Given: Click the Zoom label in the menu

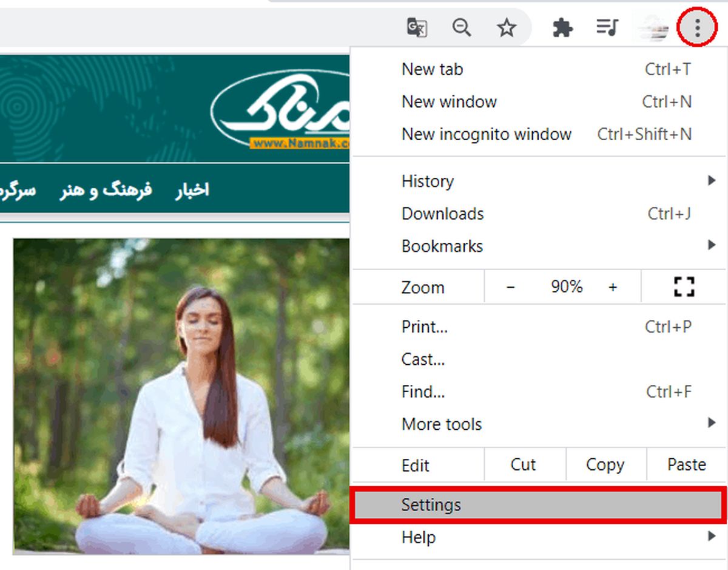Looking at the screenshot, I should 423,287.
